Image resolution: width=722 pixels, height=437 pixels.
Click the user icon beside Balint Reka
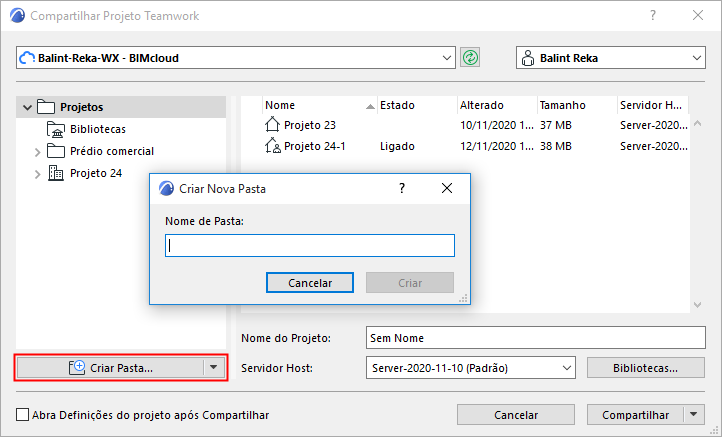tap(529, 58)
